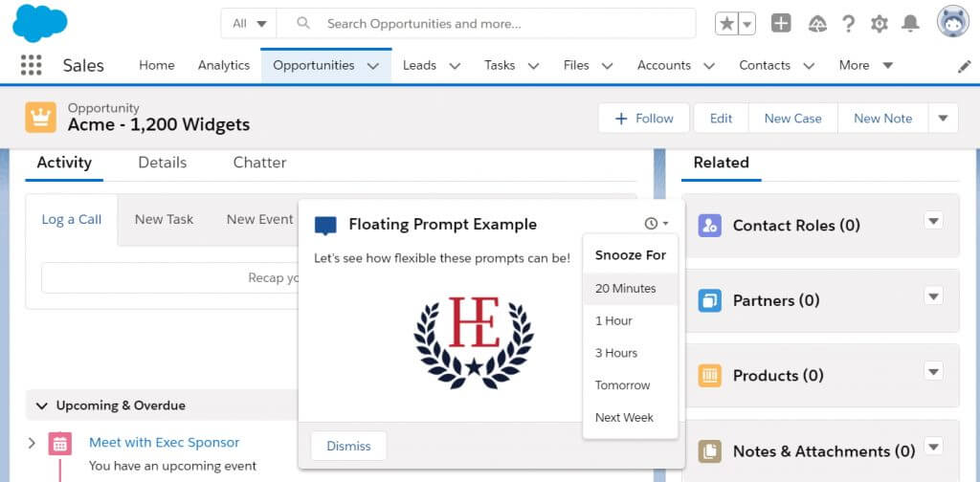Expand the Files tab dropdown chevron

click(608, 66)
